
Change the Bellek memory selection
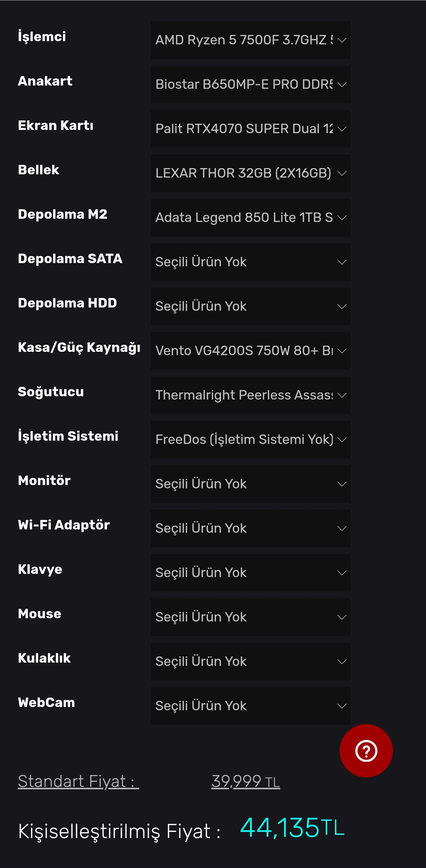click(250, 173)
